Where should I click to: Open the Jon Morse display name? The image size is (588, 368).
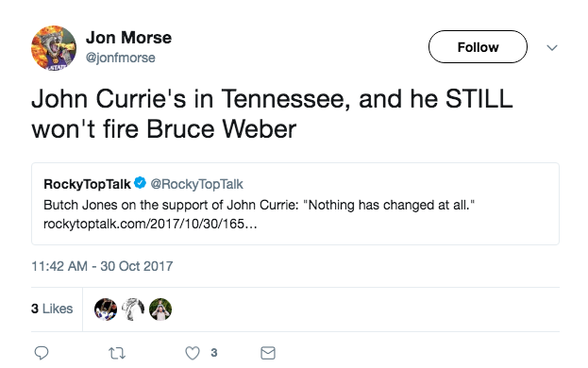(x=128, y=38)
